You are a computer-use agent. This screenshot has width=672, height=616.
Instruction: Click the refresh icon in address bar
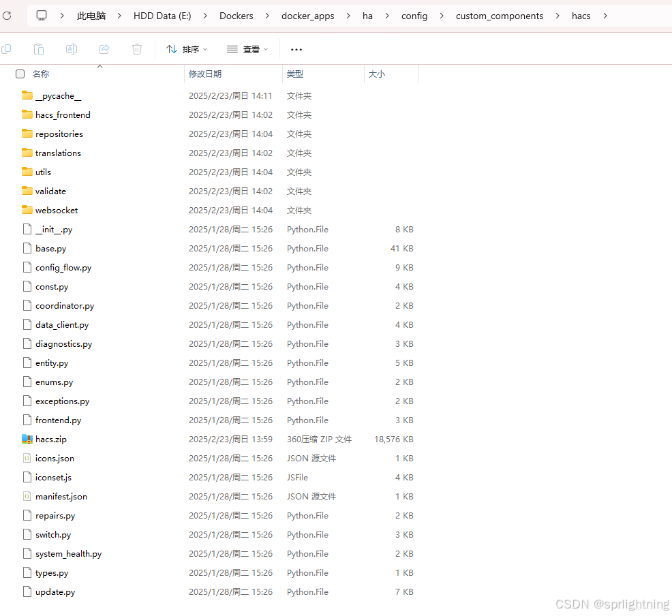tap(7, 16)
